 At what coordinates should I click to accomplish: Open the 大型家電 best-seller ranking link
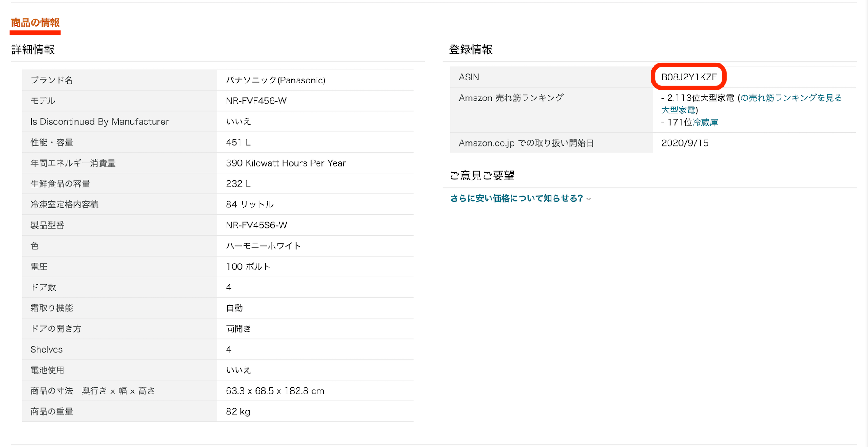pyautogui.click(x=791, y=98)
